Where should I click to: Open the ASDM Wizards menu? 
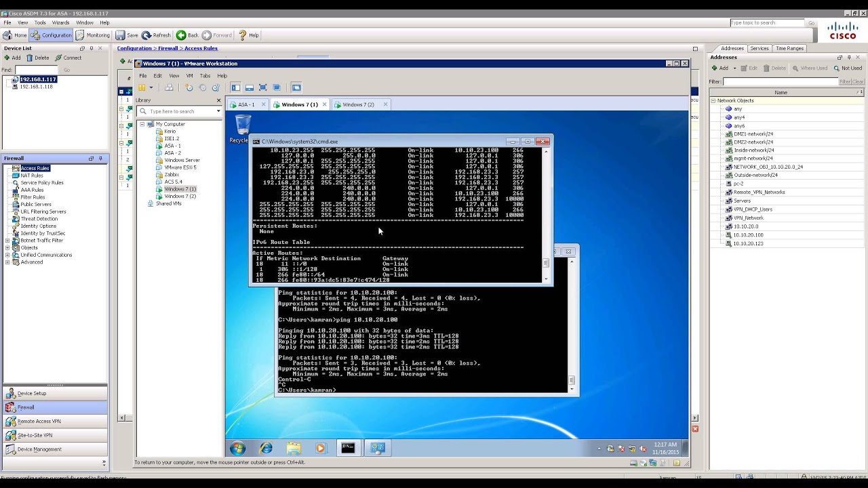pyautogui.click(x=60, y=22)
